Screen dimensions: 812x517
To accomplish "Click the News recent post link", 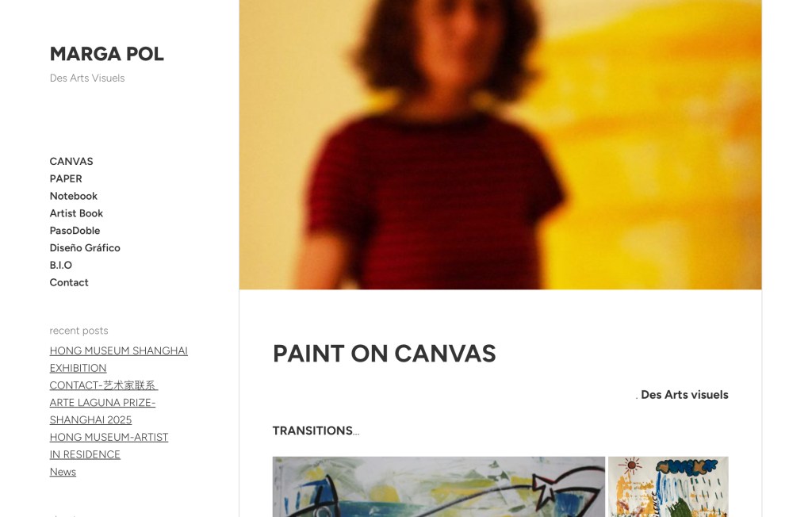I will [x=63, y=472].
